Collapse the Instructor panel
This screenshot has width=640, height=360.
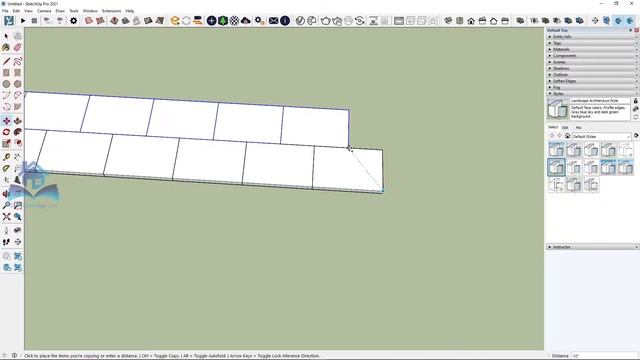click(x=592, y=247)
